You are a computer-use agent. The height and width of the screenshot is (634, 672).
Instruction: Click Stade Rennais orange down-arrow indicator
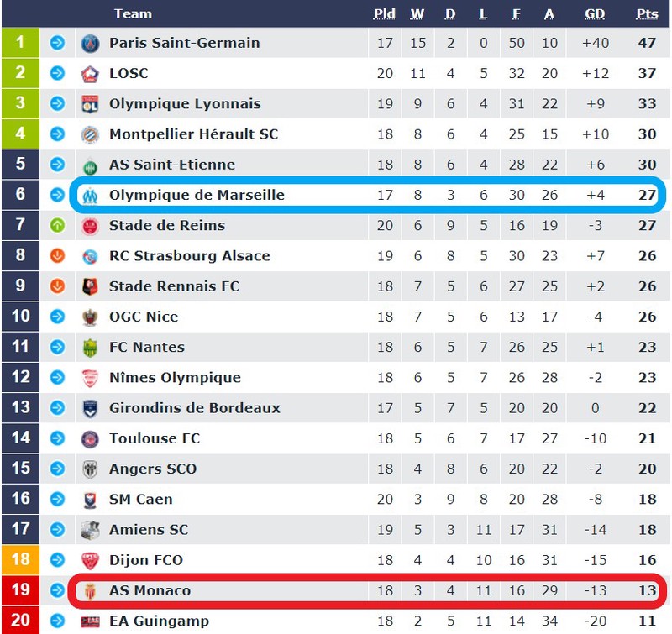click(57, 286)
